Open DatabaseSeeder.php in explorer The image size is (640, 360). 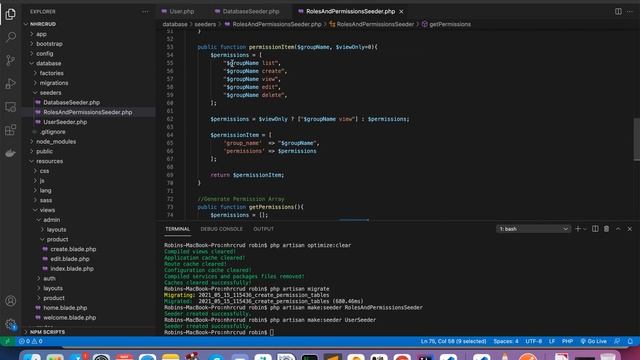pos(71,102)
